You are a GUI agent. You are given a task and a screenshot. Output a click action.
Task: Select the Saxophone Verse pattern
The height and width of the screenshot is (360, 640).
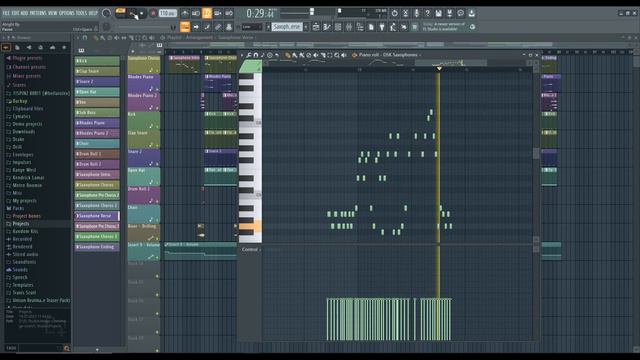coord(97,216)
